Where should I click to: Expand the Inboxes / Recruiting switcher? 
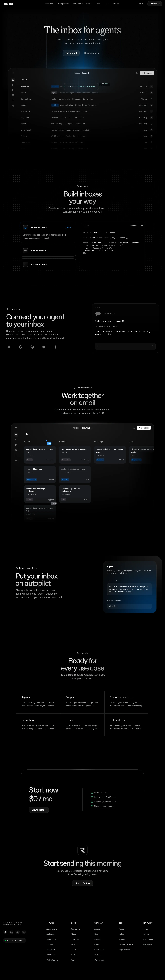pyautogui.click(x=82, y=428)
